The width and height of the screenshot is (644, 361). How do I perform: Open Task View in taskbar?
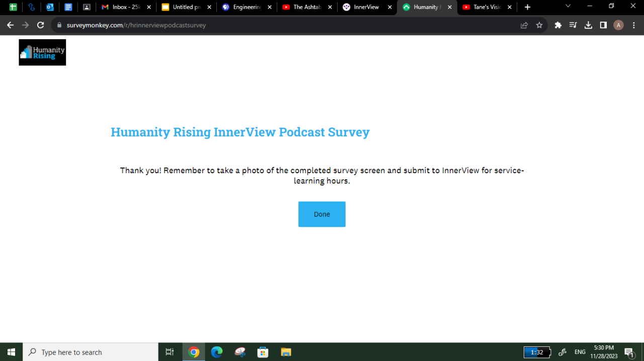pos(170,352)
